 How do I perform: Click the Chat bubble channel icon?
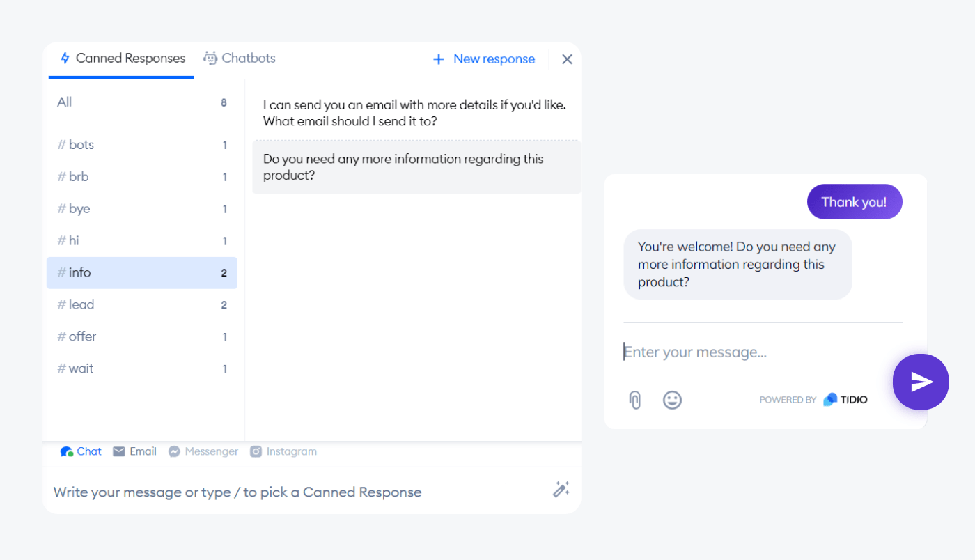tap(67, 451)
